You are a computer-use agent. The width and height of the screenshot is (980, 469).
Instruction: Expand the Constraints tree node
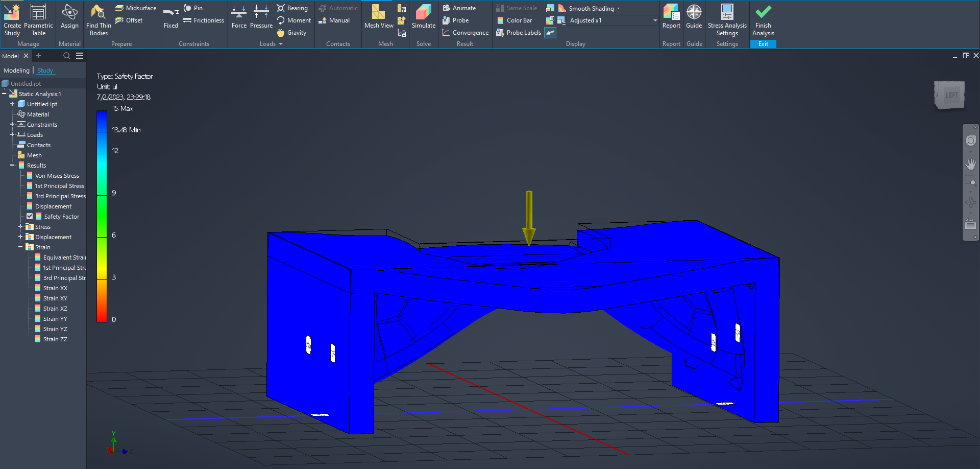click(12, 124)
